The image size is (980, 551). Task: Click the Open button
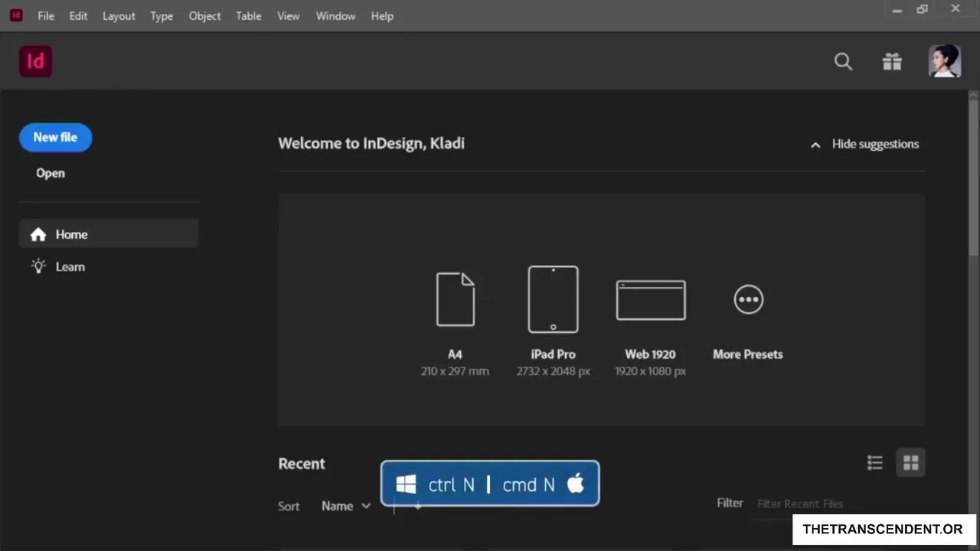point(51,173)
